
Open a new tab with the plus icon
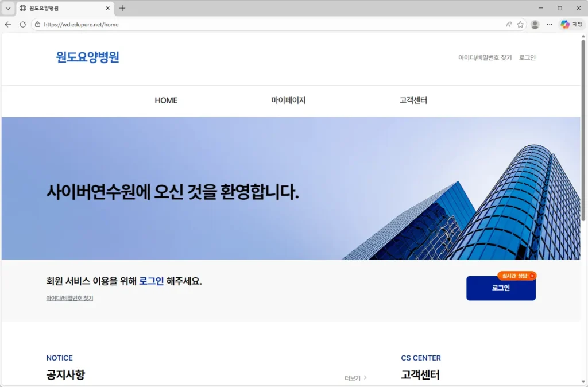click(x=122, y=8)
